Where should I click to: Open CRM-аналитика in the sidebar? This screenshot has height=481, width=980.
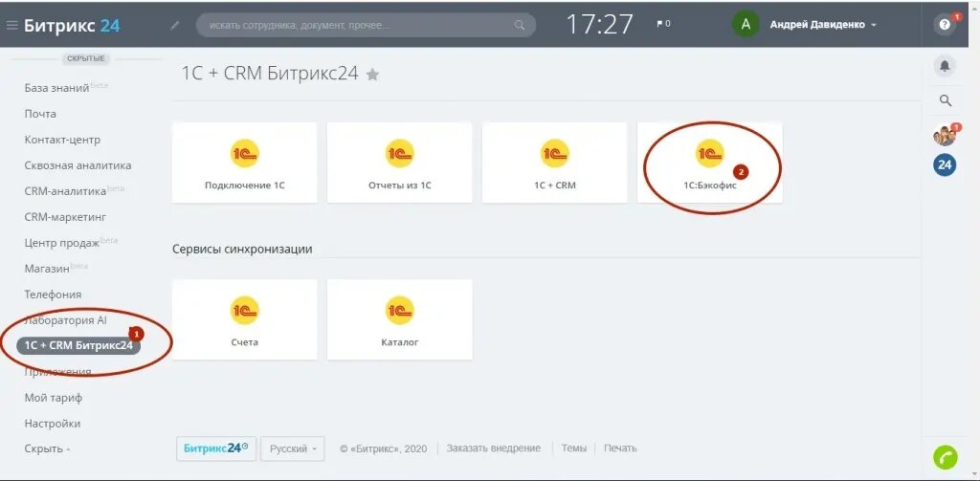pos(65,191)
